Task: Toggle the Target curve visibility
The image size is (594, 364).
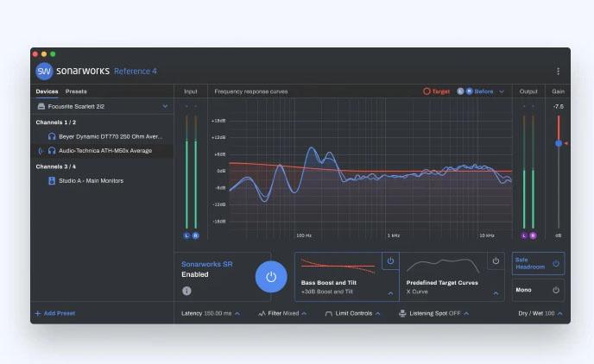Action: tap(436, 91)
